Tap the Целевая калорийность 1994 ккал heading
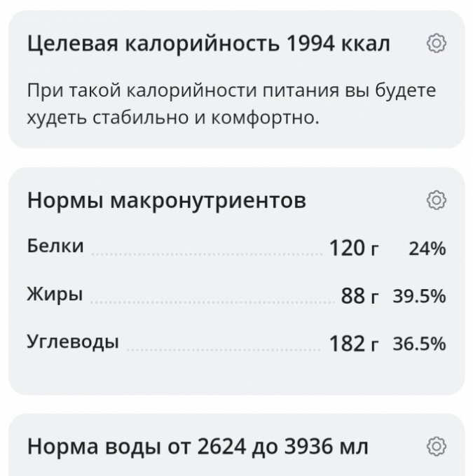 (208, 44)
